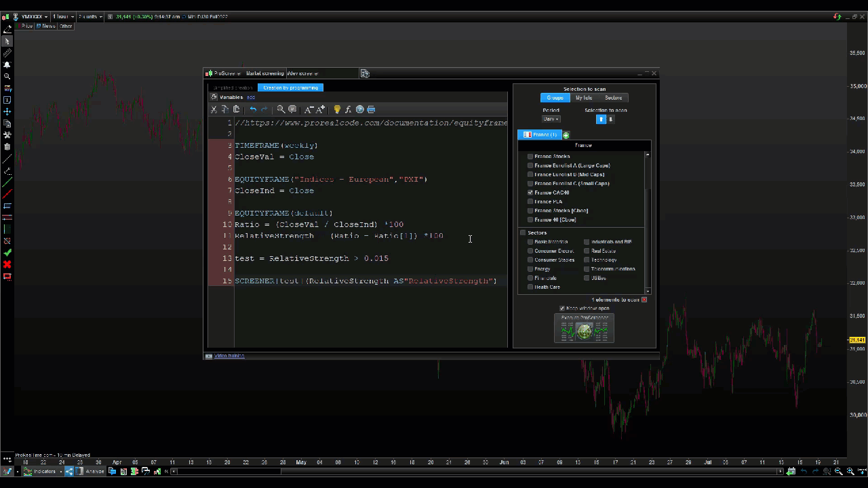Select the My lists tab
The height and width of the screenshot is (488, 868).
pos(583,98)
